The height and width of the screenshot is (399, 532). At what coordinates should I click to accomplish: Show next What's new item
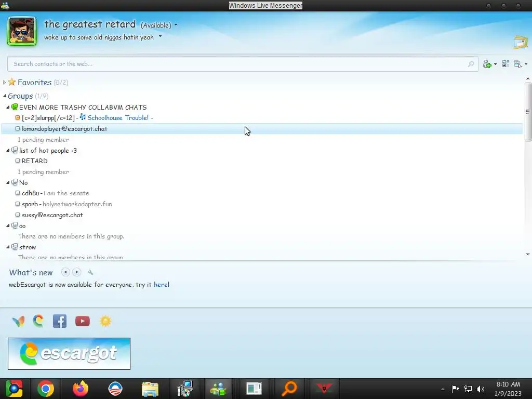coord(77,272)
